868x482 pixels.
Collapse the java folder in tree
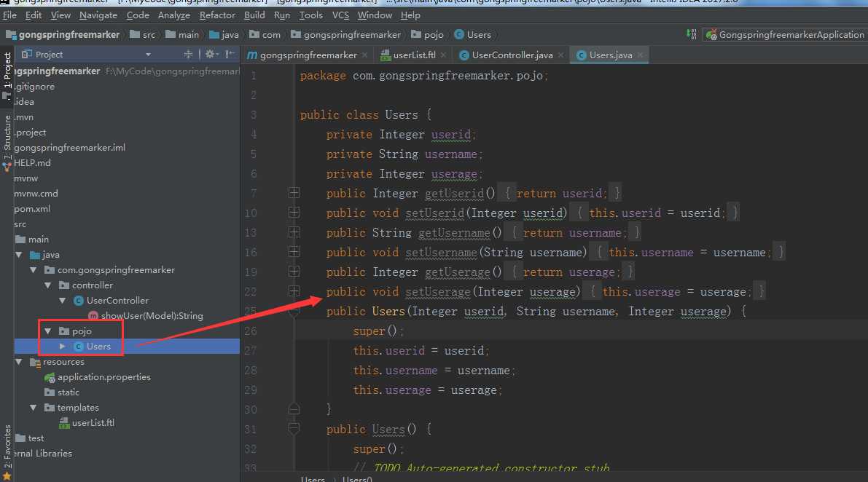coord(20,255)
